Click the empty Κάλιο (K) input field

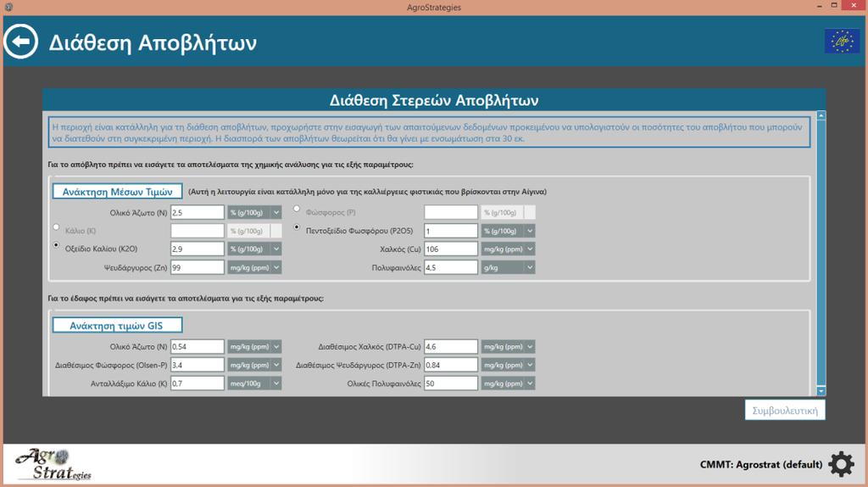click(x=197, y=231)
